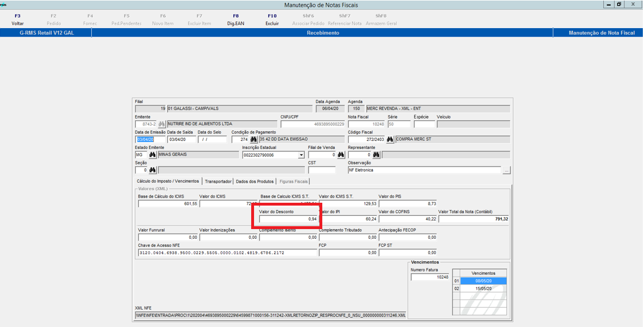
Task: Focus the Base de Cálculo do ICMS field
Action: (167, 203)
